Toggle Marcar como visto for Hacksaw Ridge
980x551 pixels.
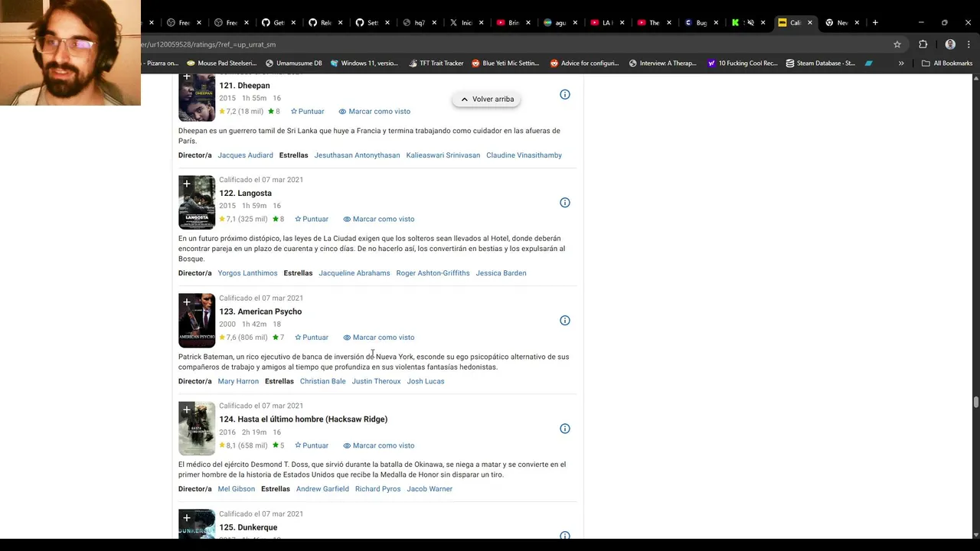pos(378,445)
